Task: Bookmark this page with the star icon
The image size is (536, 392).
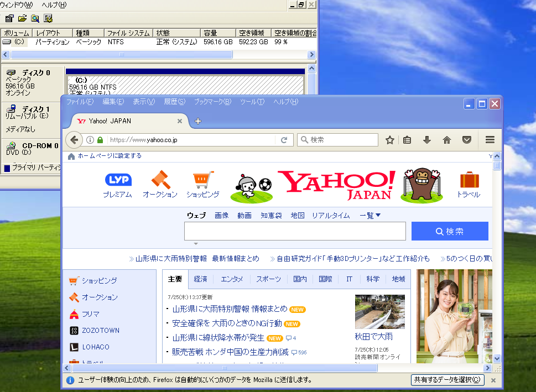Action: [390, 140]
